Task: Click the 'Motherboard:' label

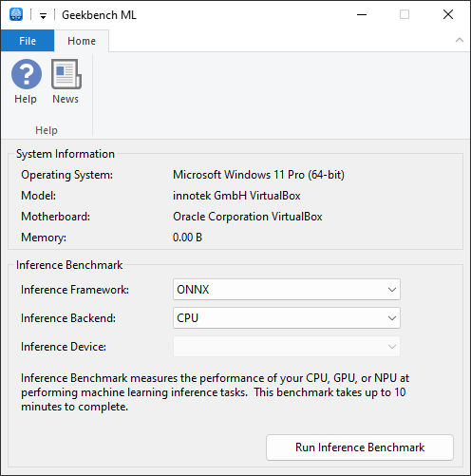Action: coord(55,217)
